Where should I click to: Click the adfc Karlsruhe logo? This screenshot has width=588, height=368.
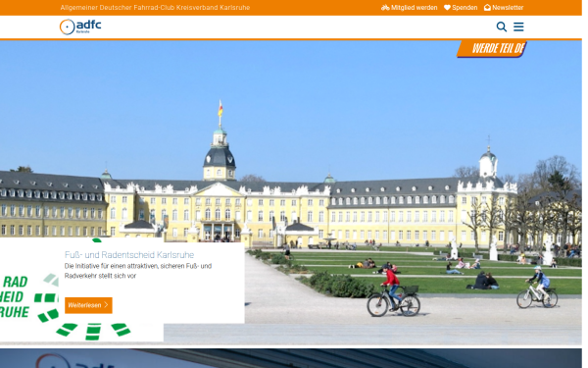[x=80, y=27]
